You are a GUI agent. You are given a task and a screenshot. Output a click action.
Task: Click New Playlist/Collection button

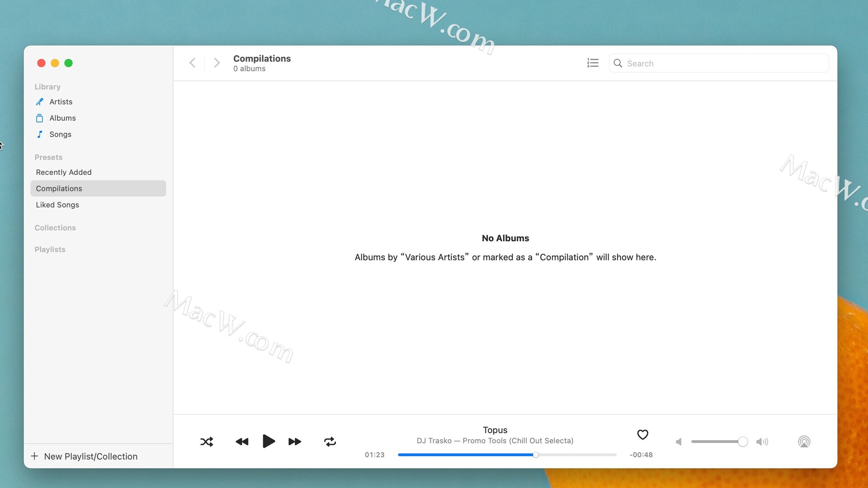click(84, 456)
